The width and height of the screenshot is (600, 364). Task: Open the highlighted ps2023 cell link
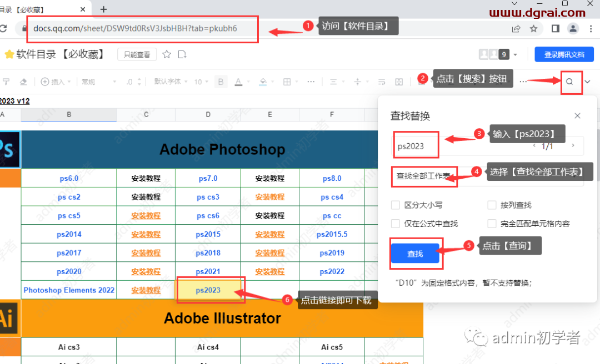click(208, 290)
